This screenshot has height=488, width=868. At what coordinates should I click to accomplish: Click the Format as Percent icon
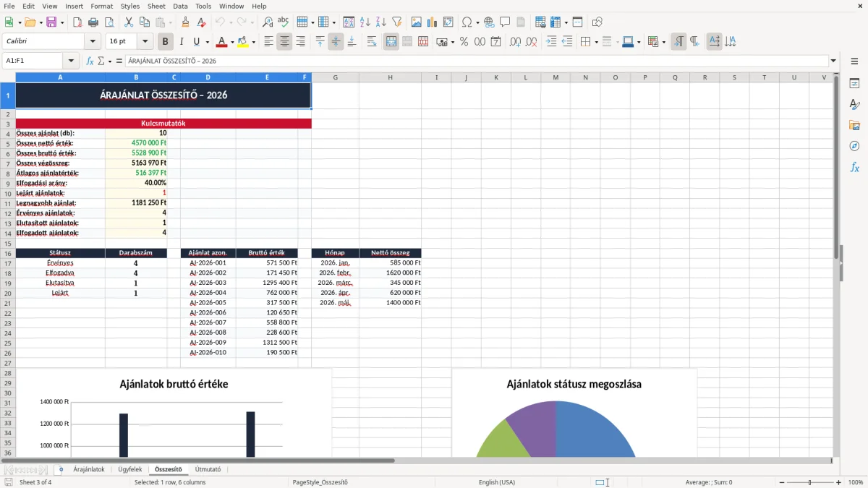[464, 42]
